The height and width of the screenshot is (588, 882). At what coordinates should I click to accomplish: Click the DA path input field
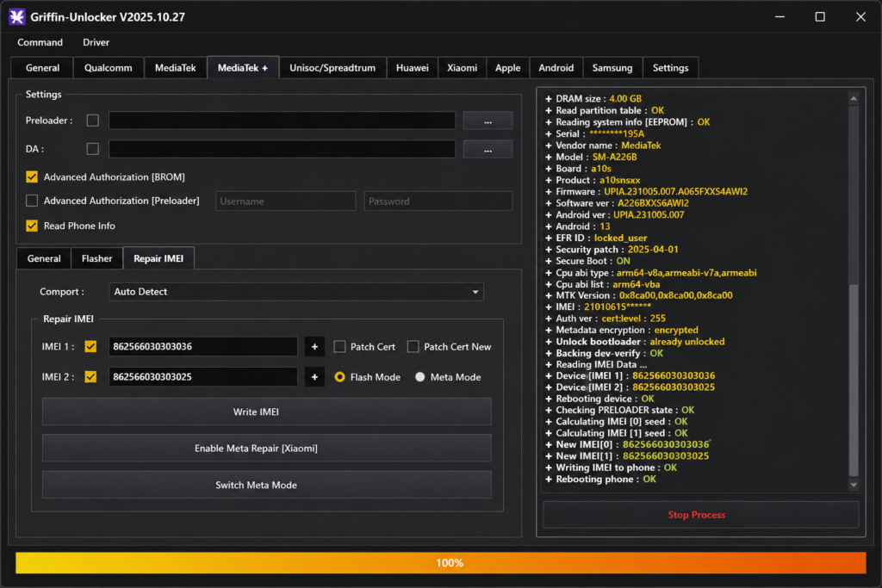(x=282, y=150)
